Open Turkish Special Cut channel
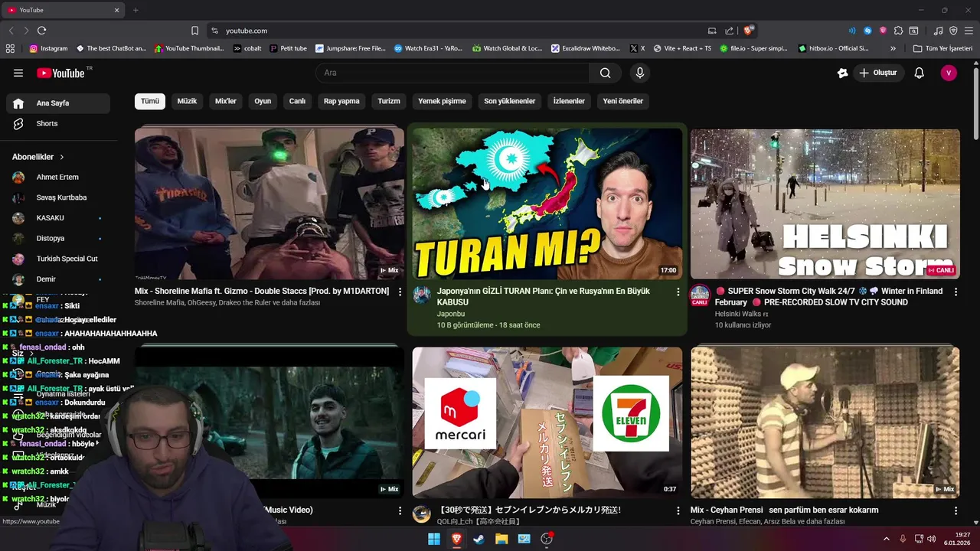The image size is (980, 551). pos(58,259)
